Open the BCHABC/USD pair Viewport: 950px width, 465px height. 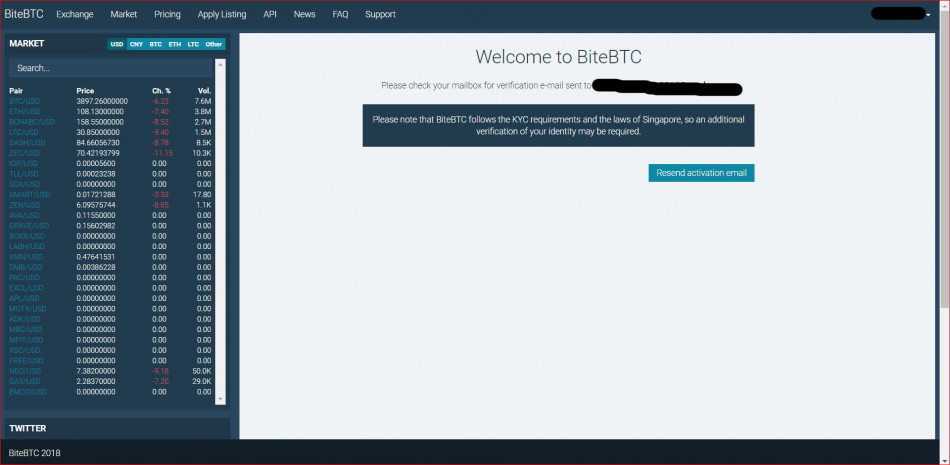pos(32,122)
